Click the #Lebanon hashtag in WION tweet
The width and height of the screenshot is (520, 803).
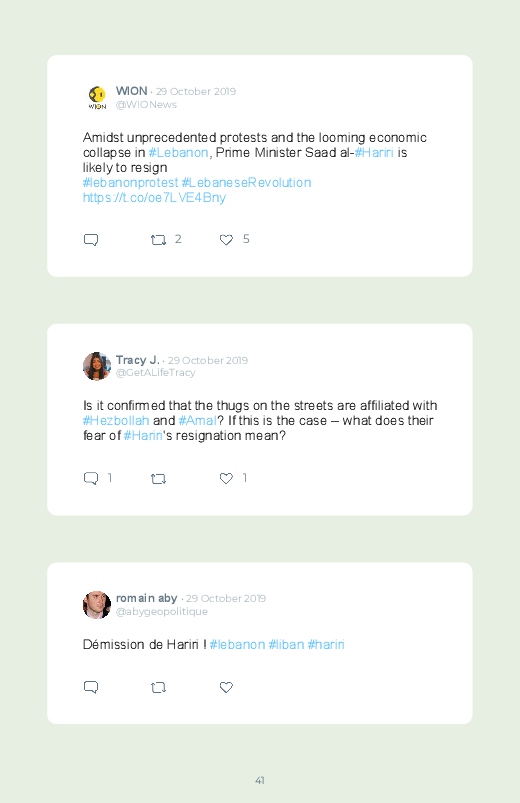(178, 153)
